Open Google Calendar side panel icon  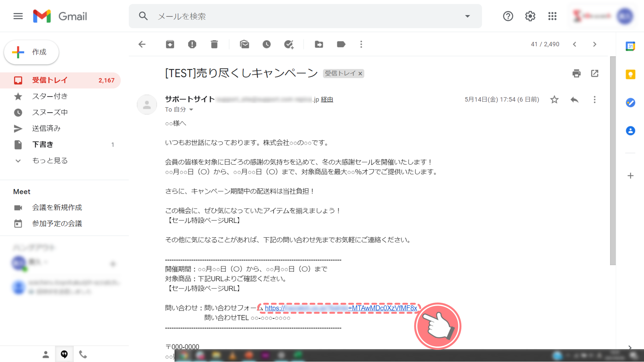630,46
